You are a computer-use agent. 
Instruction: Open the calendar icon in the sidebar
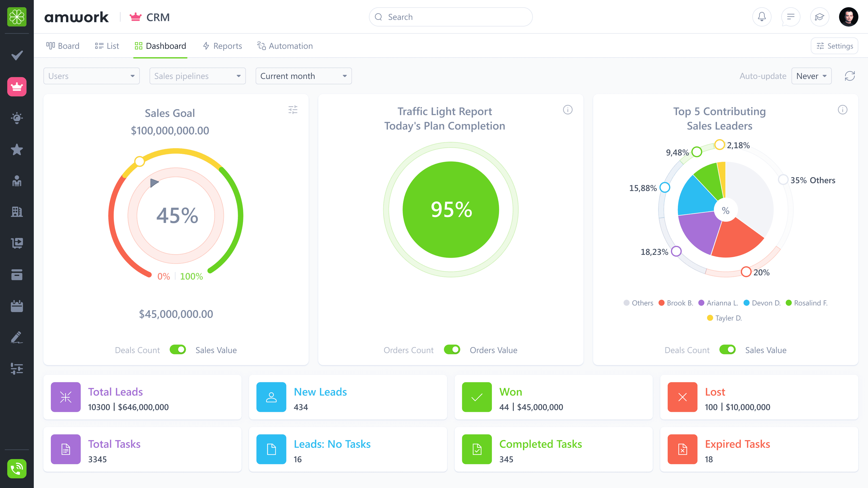point(17,306)
